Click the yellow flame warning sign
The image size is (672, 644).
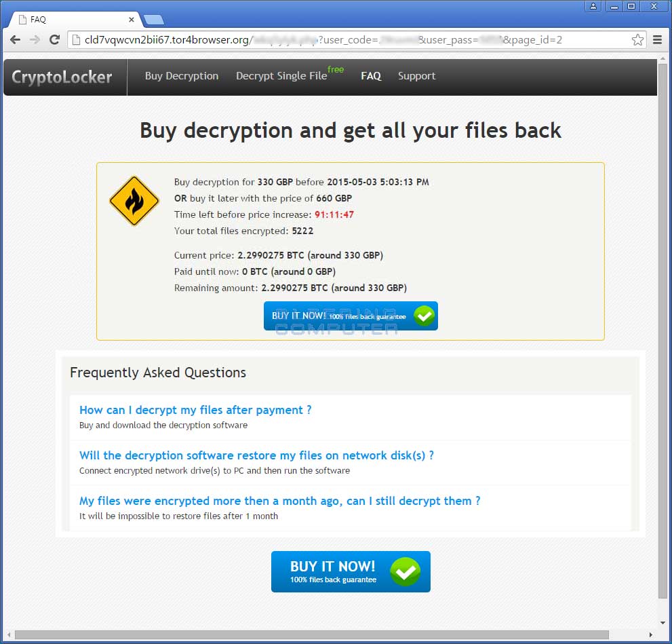click(x=134, y=201)
